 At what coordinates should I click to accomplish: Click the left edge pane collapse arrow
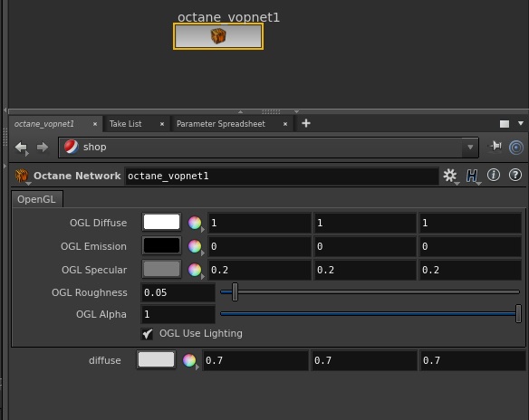[x=5, y=110]
